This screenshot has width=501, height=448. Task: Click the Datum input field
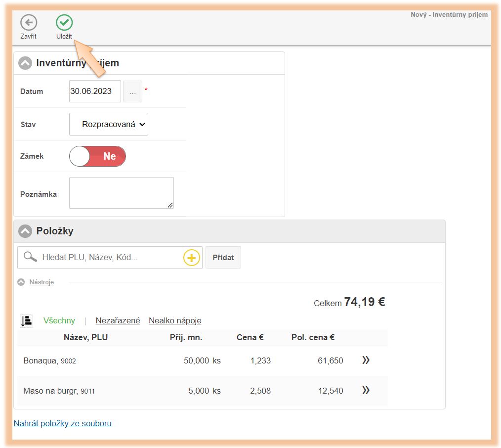[x=95, y=91]
